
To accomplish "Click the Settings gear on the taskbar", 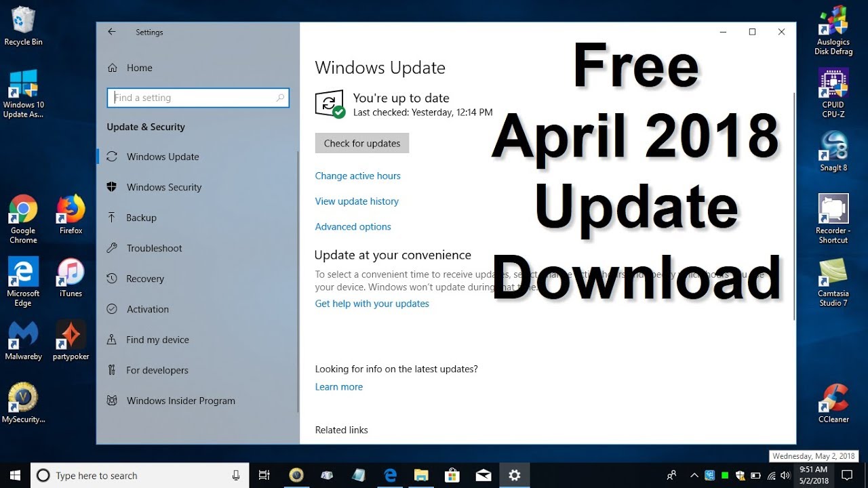I will coord(515,475).
